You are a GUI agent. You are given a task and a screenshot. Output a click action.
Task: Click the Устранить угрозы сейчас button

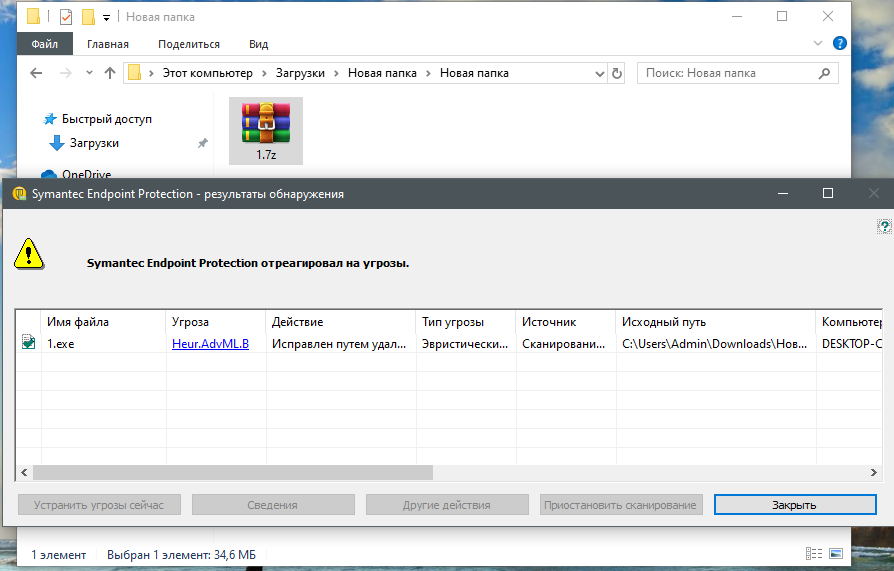tap(99, 505)
